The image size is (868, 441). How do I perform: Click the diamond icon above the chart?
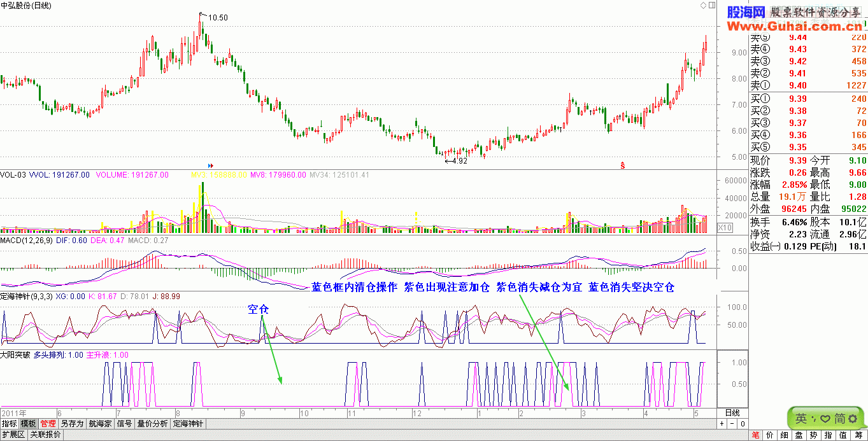tap(703, 5)
